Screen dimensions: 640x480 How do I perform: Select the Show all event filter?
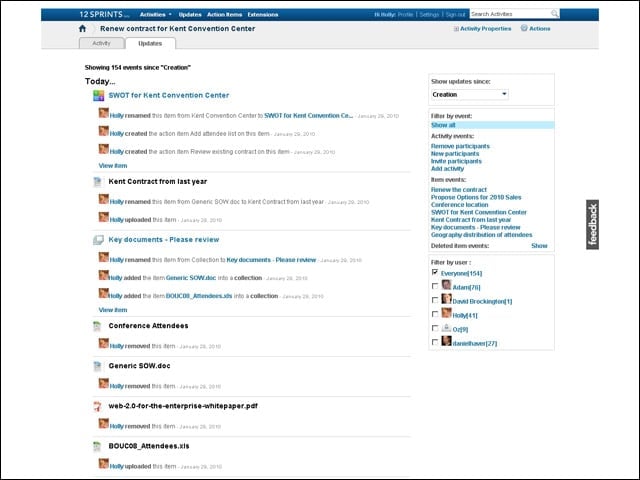click(x=443, y=125)
